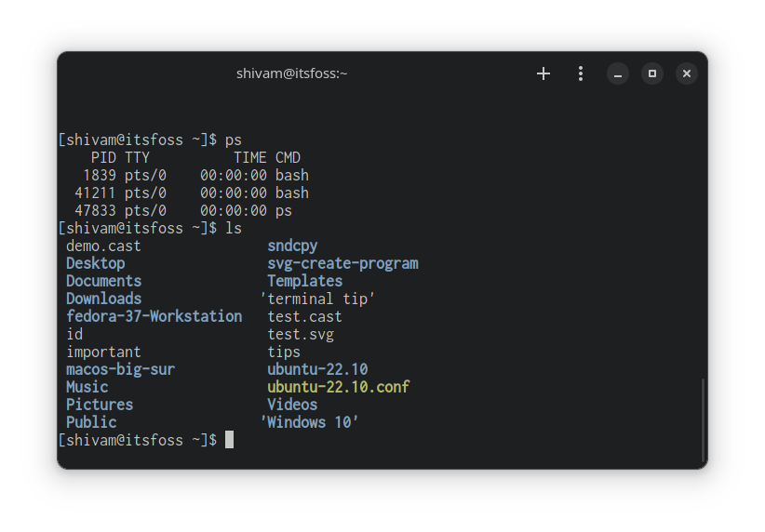Click the Templates directory name
This screenshot has width=765, height=532.
[304, 281]
